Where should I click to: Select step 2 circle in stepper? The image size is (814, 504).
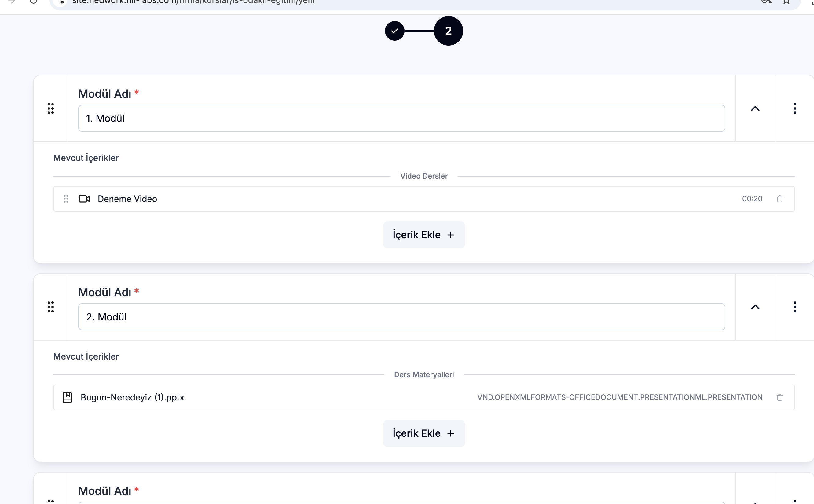click(x=448, y=31)
